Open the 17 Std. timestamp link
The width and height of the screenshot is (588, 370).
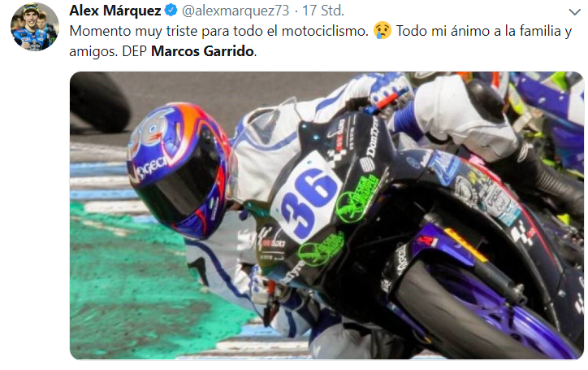pyautogui.click(x=323, y=11)
